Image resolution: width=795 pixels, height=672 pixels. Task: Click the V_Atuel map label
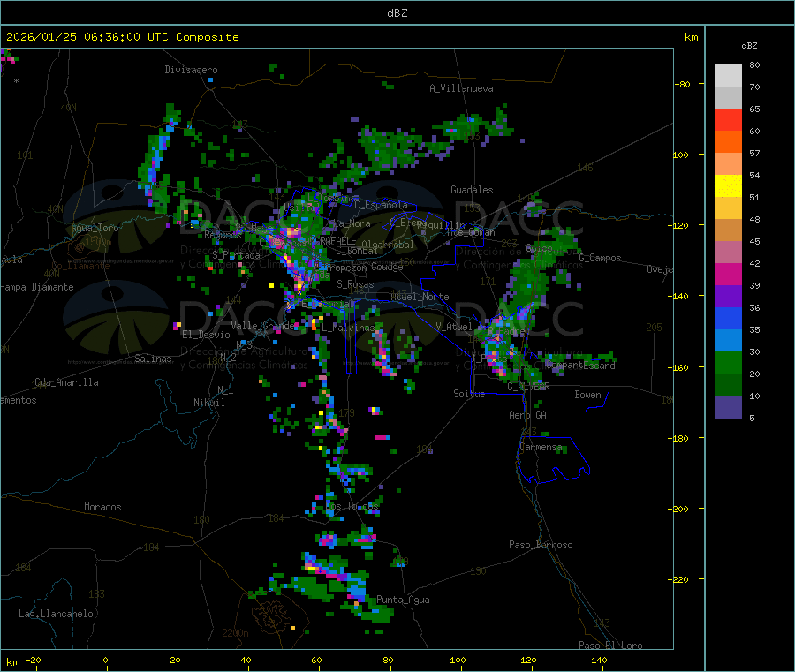point(454,327)
